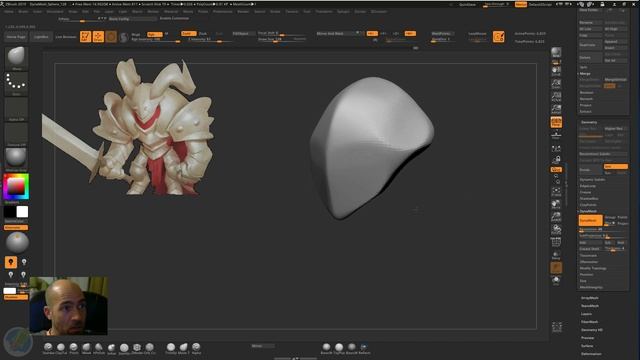640x360 pixels.
Task: Select the Reflect material at bottom shelf
Action: (x=364, y=348)
